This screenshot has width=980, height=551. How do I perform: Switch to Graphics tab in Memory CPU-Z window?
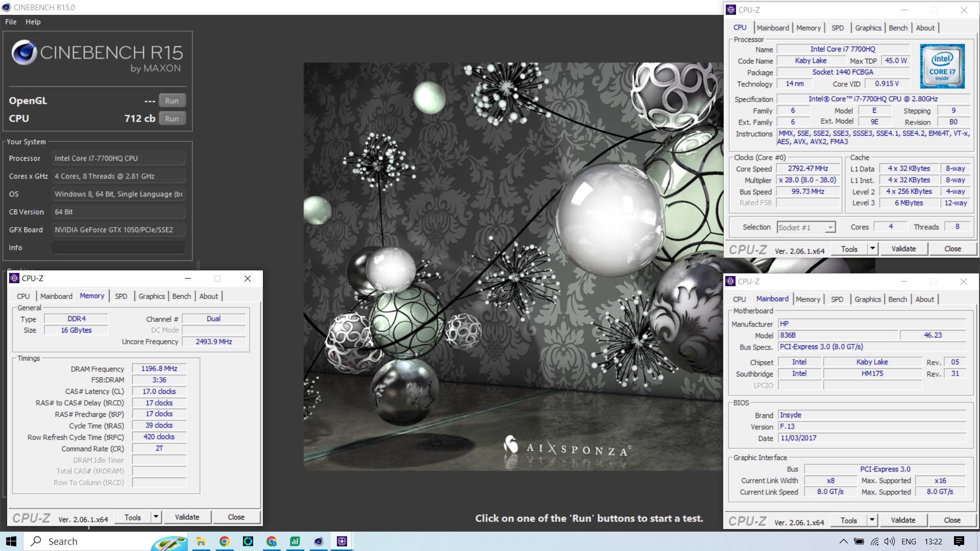(x=152, y=296)
